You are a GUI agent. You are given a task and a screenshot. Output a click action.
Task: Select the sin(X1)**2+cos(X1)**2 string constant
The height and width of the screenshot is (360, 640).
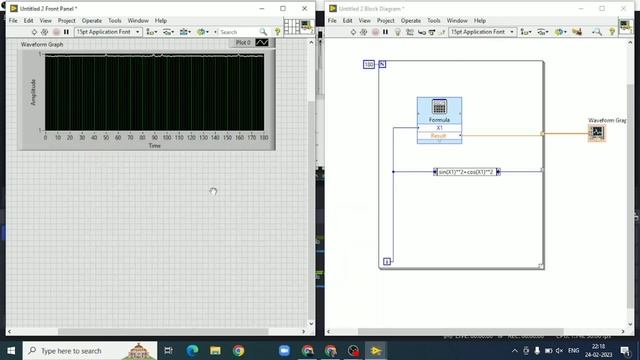[466, 172]
